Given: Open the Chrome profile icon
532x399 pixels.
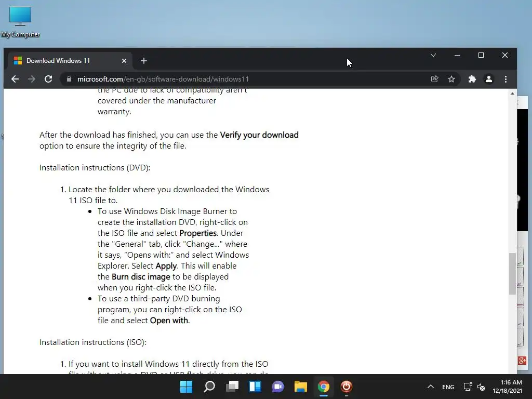Looking at the screenshot, I should tap(488, 79).
